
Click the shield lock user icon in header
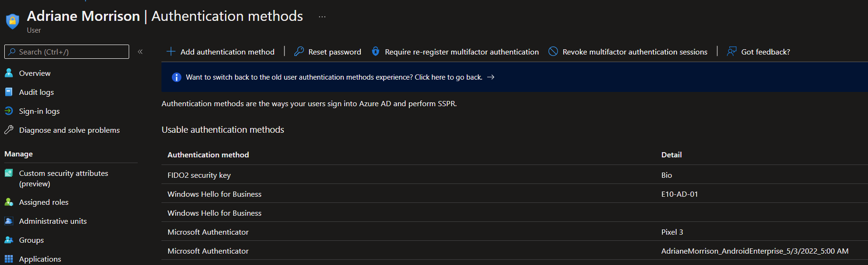12,21
